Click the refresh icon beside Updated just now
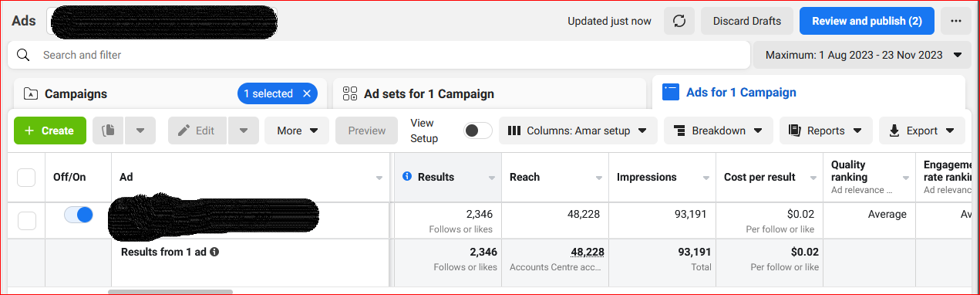This screenshot has height=295, width=980. coord(679,21)
